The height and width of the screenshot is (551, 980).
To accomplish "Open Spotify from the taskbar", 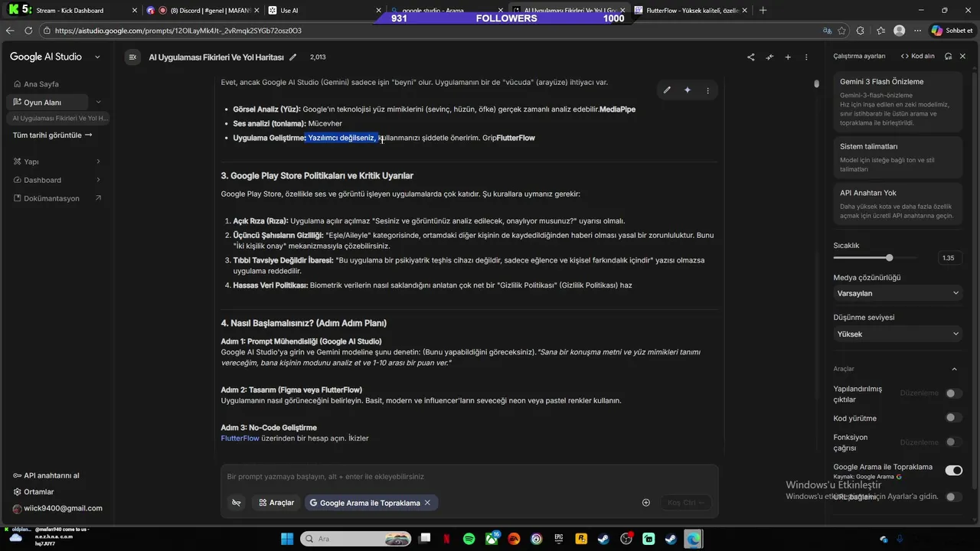I will (x=469, y=539).
